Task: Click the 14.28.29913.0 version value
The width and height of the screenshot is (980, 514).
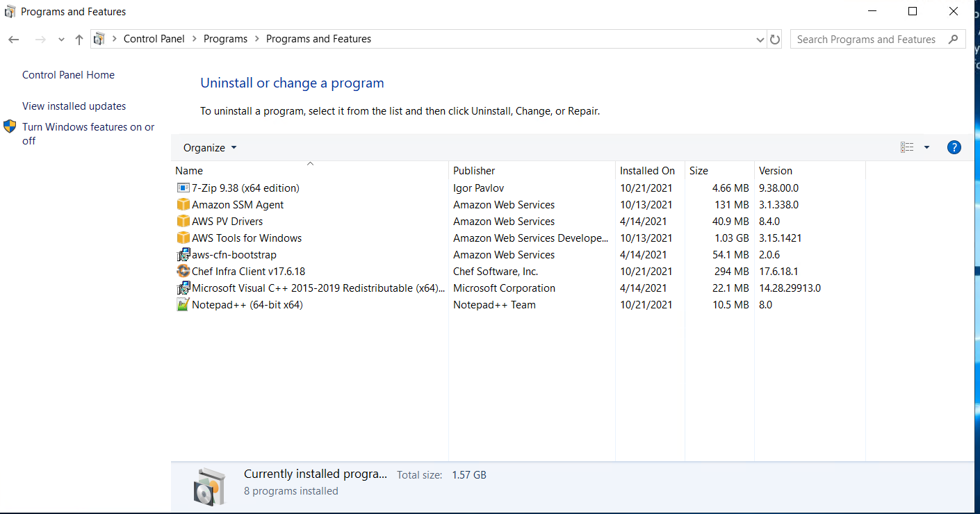Action: 790,288
